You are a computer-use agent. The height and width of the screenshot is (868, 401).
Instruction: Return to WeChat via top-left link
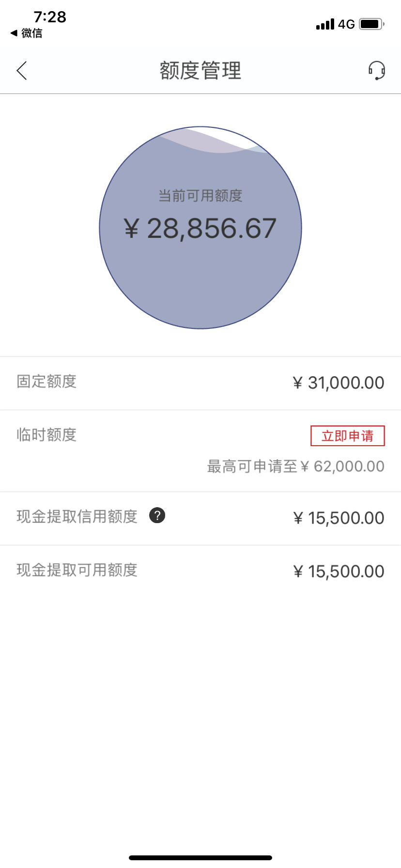tap(27, 33)
